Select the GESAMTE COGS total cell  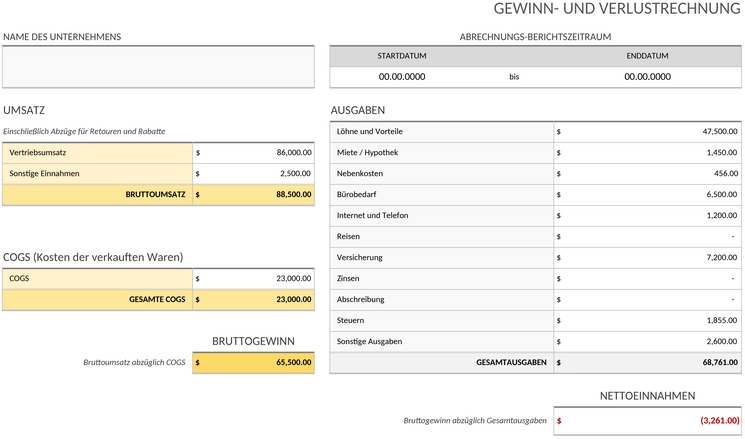click(x=254, y=299)
